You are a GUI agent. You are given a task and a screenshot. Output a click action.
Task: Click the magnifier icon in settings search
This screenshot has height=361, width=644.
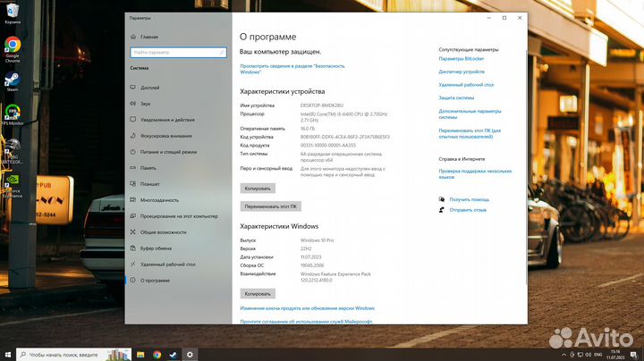click(222, 53)
